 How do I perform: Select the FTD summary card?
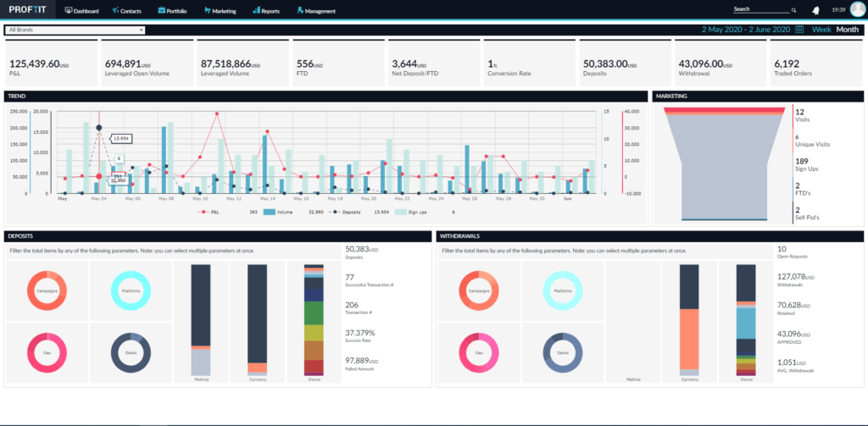pyautogui.click(x=337, y=63)
